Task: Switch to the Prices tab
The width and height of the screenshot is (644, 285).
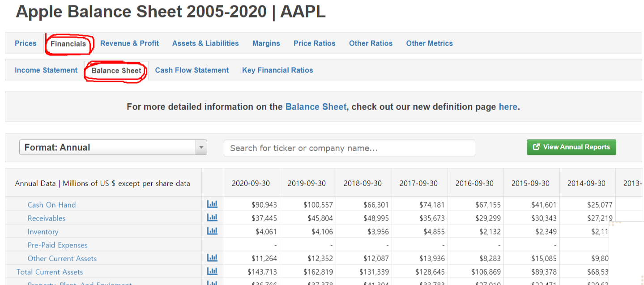Action: [x=26, y=43]
